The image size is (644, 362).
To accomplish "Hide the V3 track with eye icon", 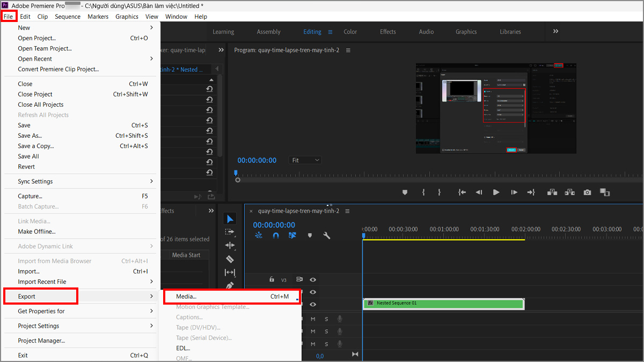I will click(312, 279).
